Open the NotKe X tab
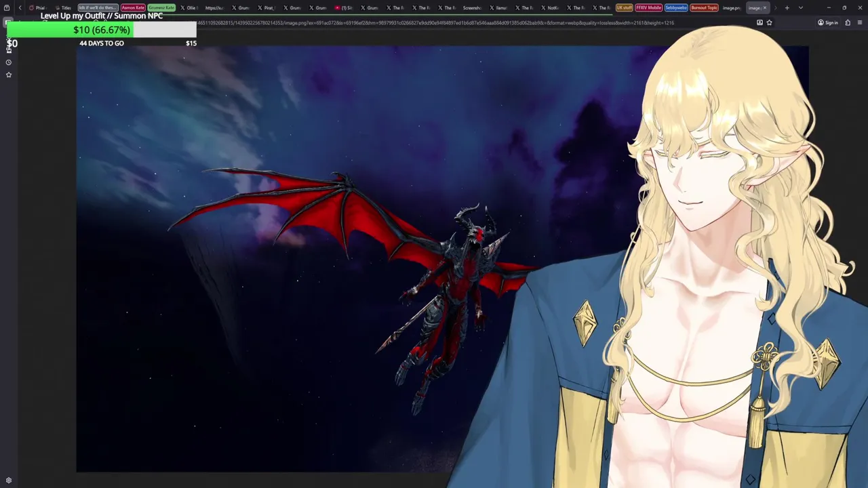 [550, 7]
